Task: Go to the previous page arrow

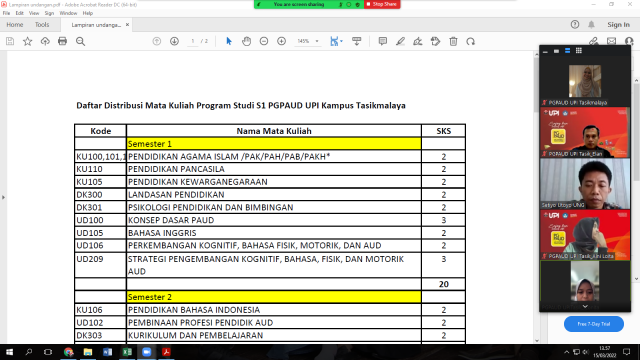Action: [x=157, y=41]
